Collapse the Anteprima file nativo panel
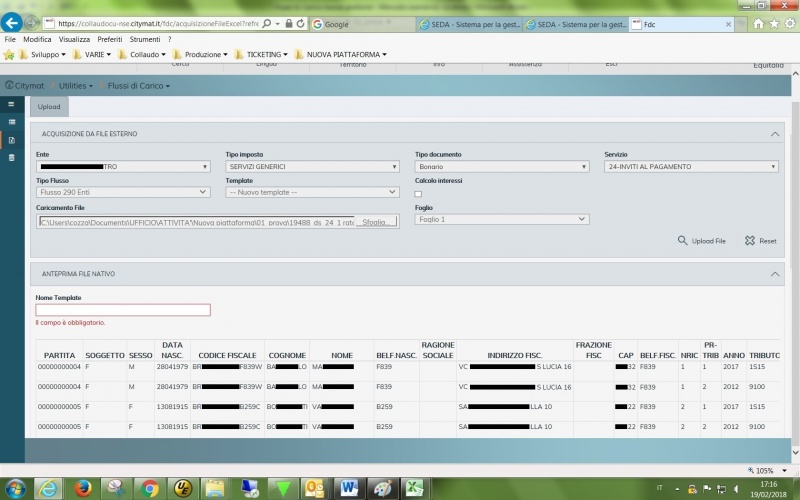The height and width of the screenshot is (500, 800). [775, 273]
